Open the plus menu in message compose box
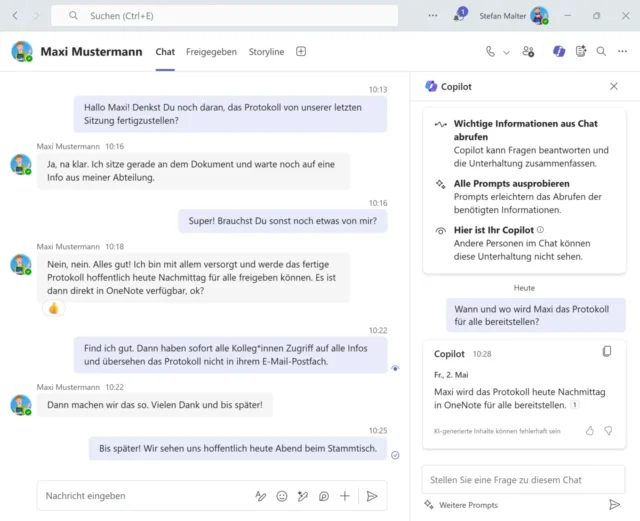Image resolution: width=640 pixels, height=521 pixels. (x=345, y=495)
